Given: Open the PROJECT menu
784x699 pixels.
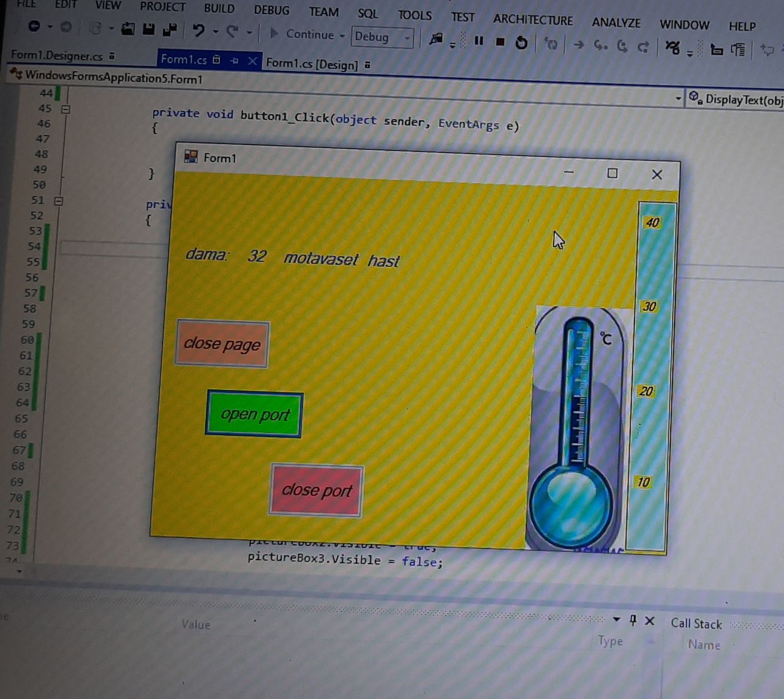Looking at the screenshot, I should (x=162, y=7).
